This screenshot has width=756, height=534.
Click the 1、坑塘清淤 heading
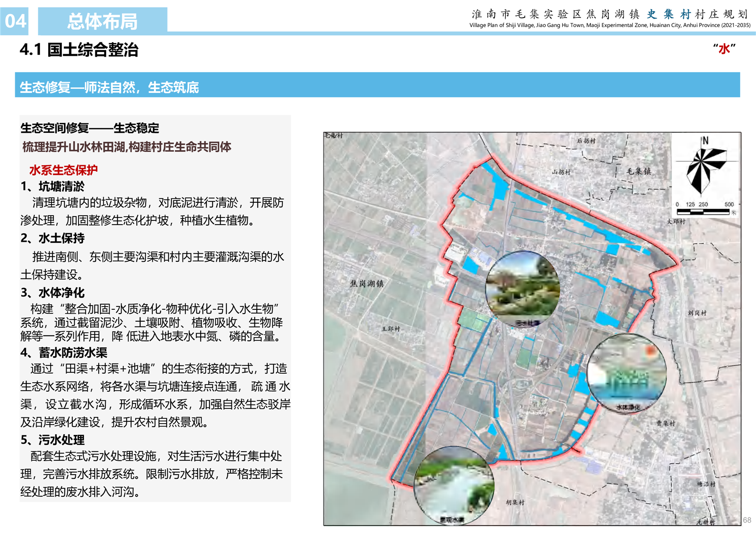(52, 187)
